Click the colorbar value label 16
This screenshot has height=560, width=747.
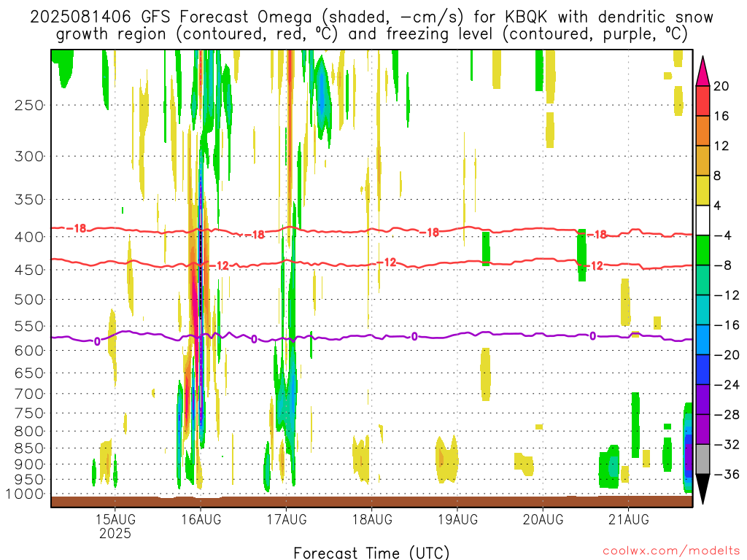721,116
